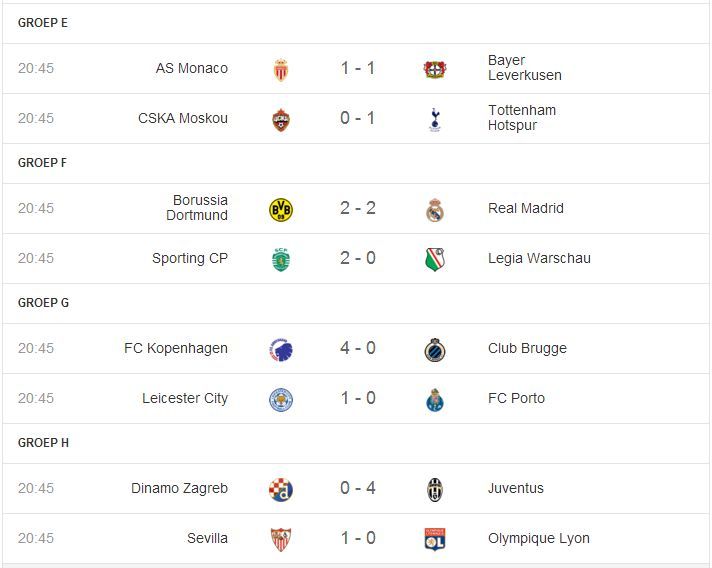Image resolution: width=712 pixels, height=568 pixels.
Task: Click the Borussia Dortmund BVB logo
Action: 281,210
